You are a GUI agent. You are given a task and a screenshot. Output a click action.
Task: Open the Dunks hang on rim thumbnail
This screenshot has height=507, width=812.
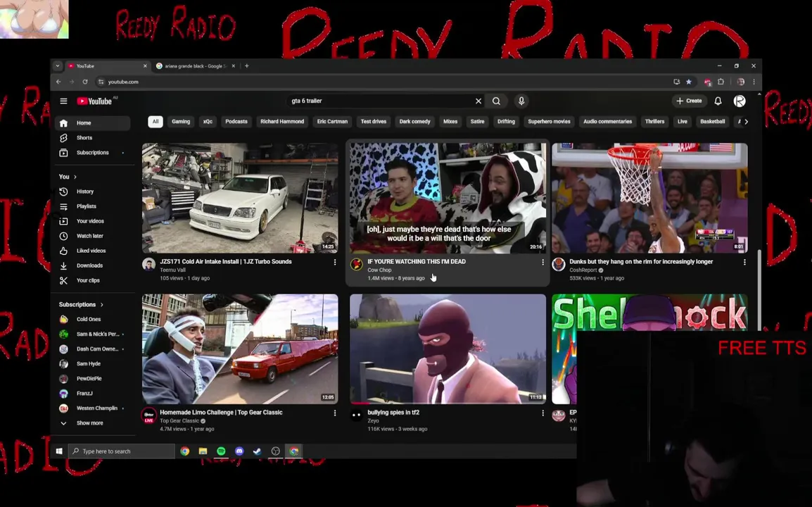click(x=649, y=198)
